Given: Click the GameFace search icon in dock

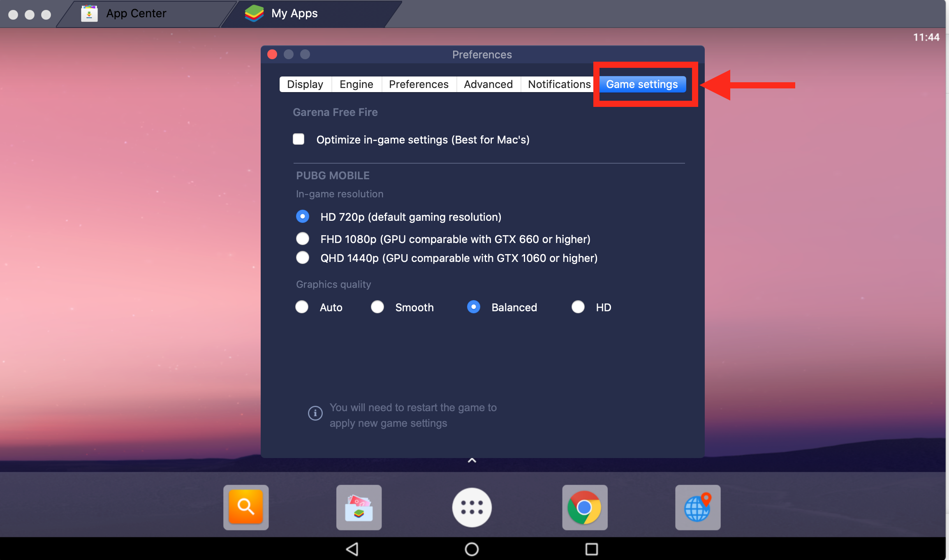Looking at the screenshot, I should [247, 508].
